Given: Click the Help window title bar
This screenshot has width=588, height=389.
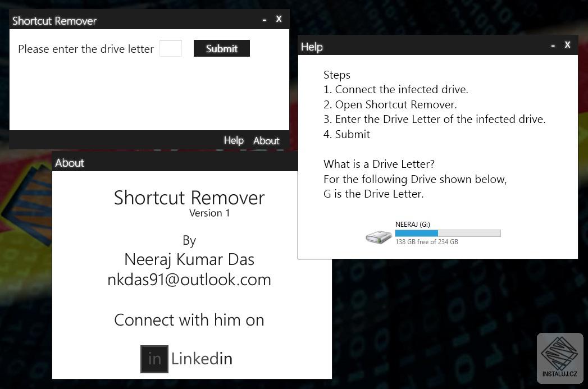Looking at the screenshot, I should (x=421, y=46).
